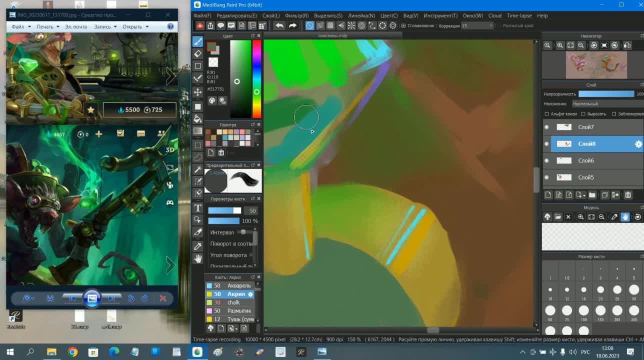The image size is (644, 360).
Task: Turn off snap with the blue circle icon
Action: click(310, 25)
